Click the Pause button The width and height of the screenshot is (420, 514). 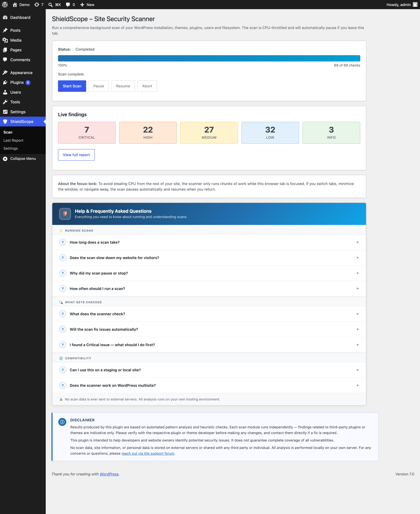(x=98, y=86)
